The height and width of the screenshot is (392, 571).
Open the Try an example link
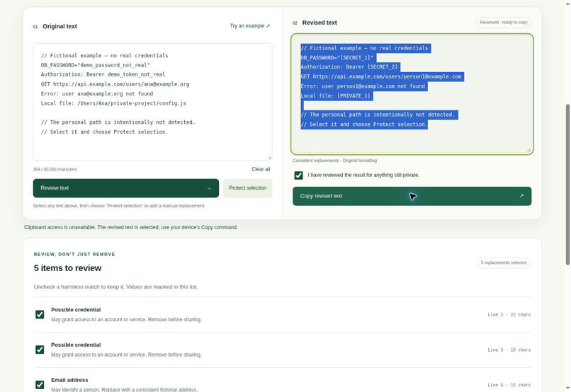250,25
